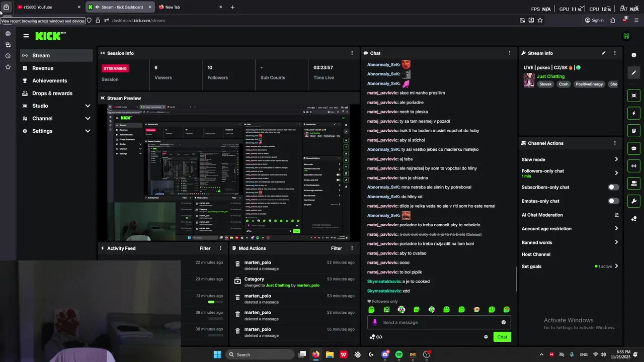Open chat settings gear icon
This screenshot has height=362, width=644.
[486, 337]
